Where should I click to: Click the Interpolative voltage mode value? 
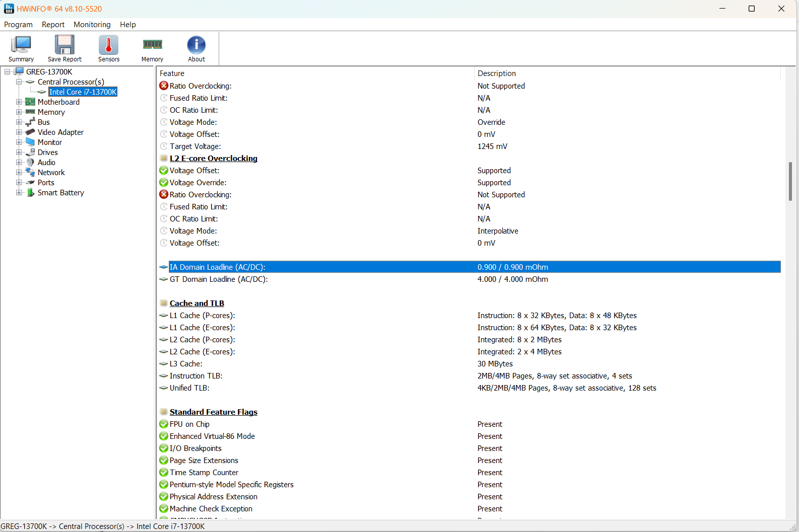tap(498, 231)
